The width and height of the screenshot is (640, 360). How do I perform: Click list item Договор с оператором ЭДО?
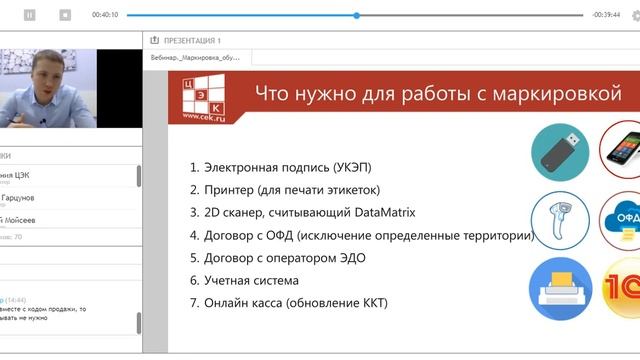[278, 258]
